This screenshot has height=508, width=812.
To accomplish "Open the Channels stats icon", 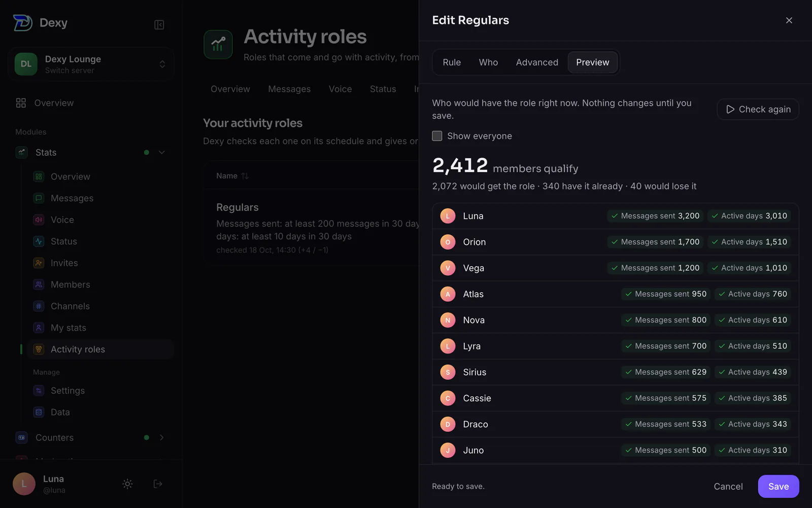I will 39,306.
